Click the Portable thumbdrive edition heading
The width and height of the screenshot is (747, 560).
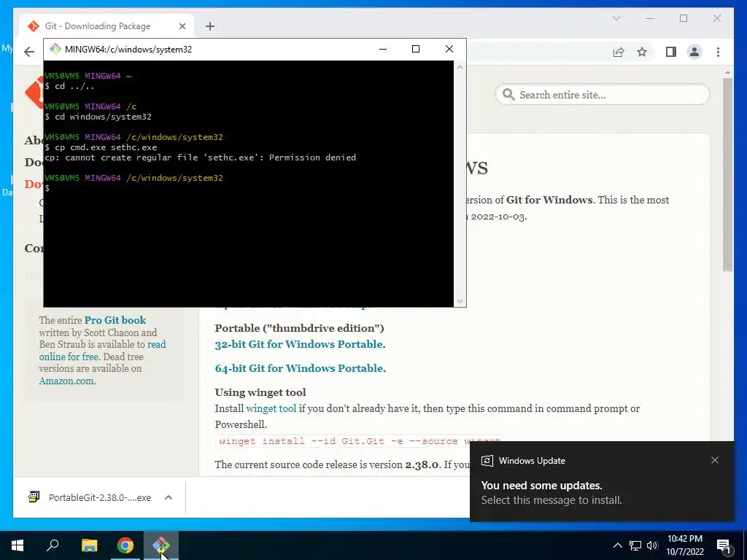299,328
